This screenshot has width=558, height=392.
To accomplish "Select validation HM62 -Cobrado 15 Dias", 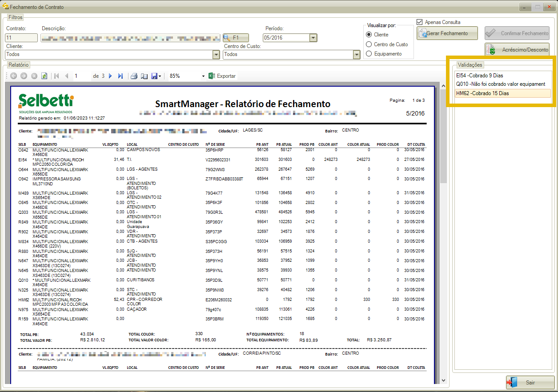I will pyautogui.click(x=503, y=93).
